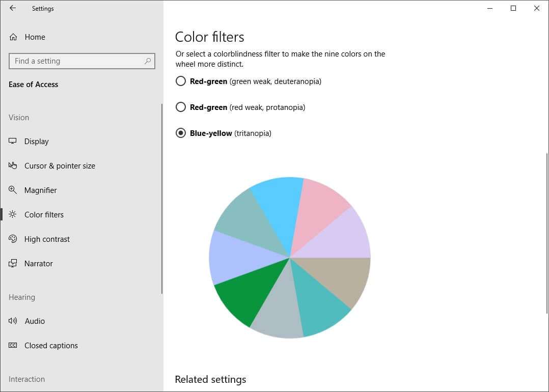Open High contrast settings

(12, 239)
